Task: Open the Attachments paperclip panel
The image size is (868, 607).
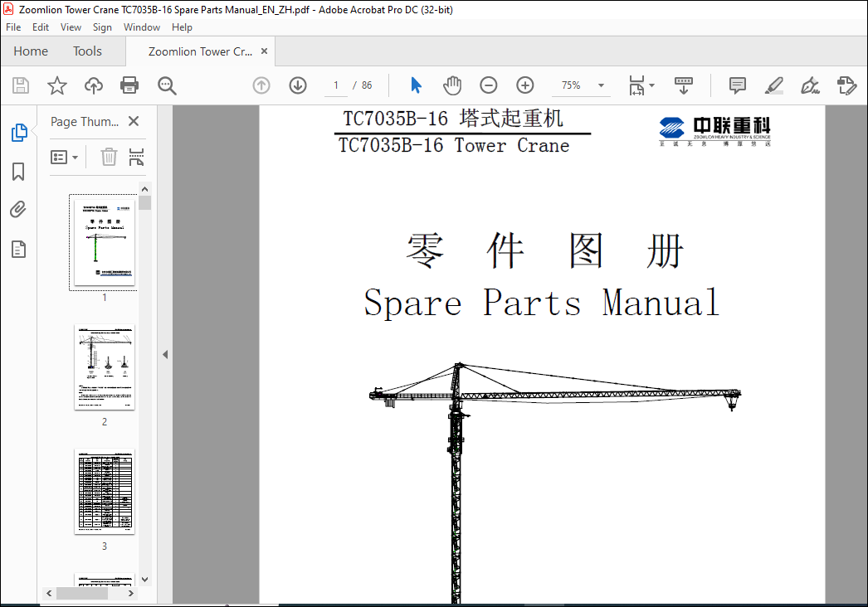Action: point(18,210)
